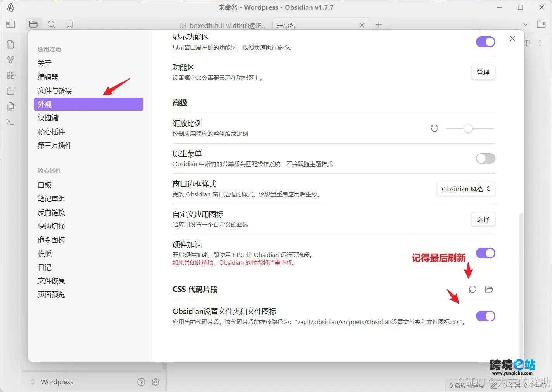Click 选择 button for 自定义应用图标
Image resolution: width=552 pixels, height=392 pixels.
point(483,219)
